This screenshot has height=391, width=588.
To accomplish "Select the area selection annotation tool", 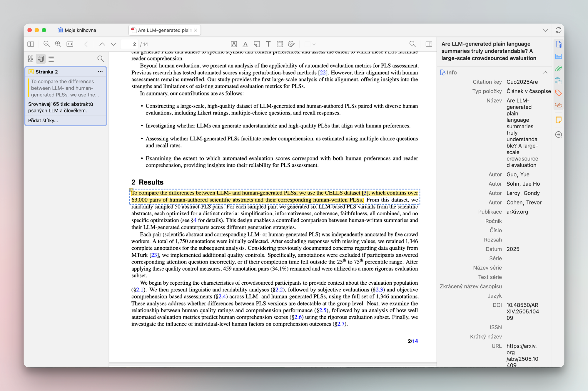I will [x=280, y=44].
